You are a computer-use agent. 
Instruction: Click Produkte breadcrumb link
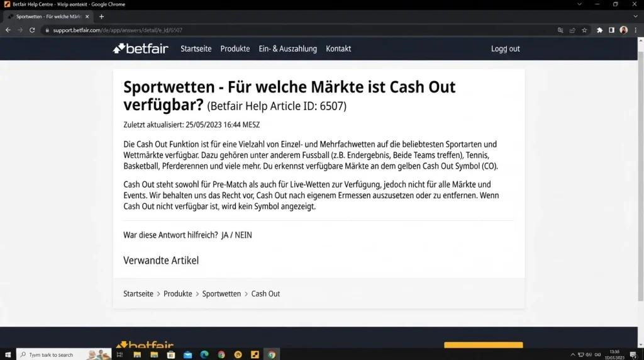(177, 293)
